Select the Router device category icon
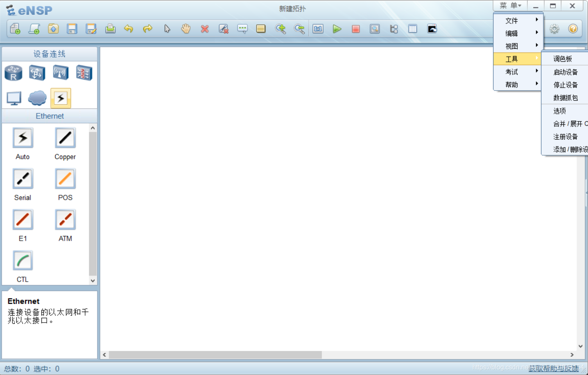 [14, 73]
